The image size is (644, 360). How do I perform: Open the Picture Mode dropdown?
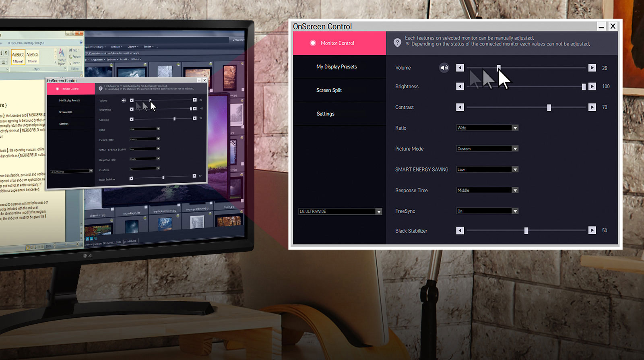(515, 149)
